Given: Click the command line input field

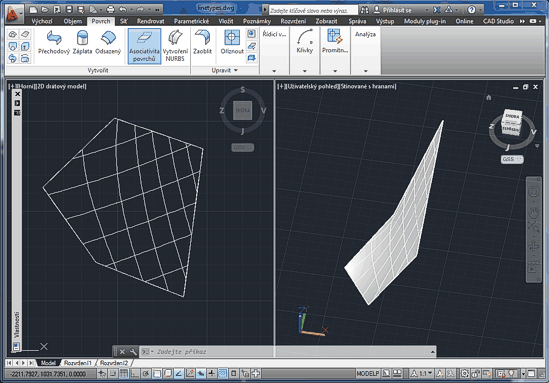Looking at the screenshot, I should point(289,351).
